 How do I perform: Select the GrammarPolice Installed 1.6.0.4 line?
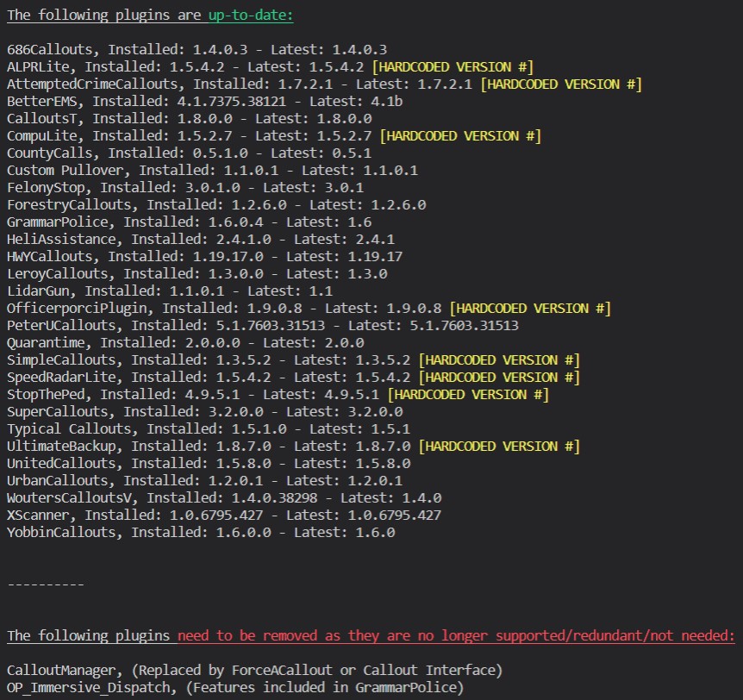[189, 222]
